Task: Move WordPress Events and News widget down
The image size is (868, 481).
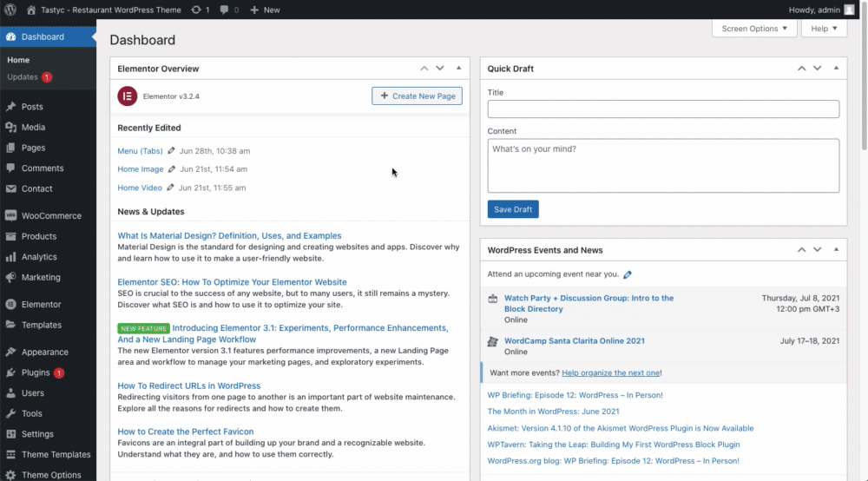Action: (x=817, y=250)
